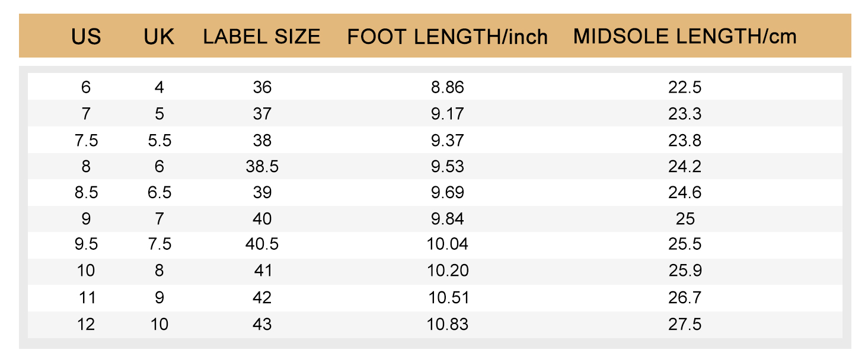Select label size 38.5 cell
Image resolution: width=868 pixels, height=356 pixels.
coord(262,167)
